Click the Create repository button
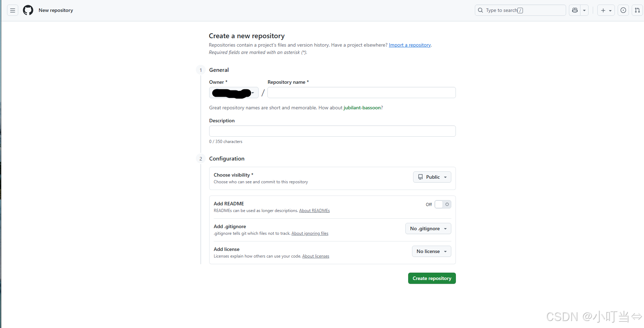This screenshot has width=644, height=328. pyautogui.click(x=432, y=278)
